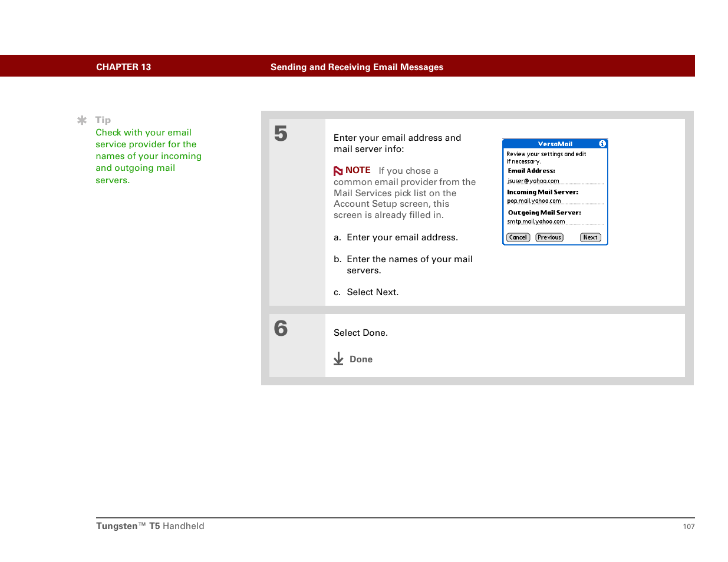Click the green tip text 'Check with your email'
The height and width of the screenshot is (562, 728).
[143, 133]
